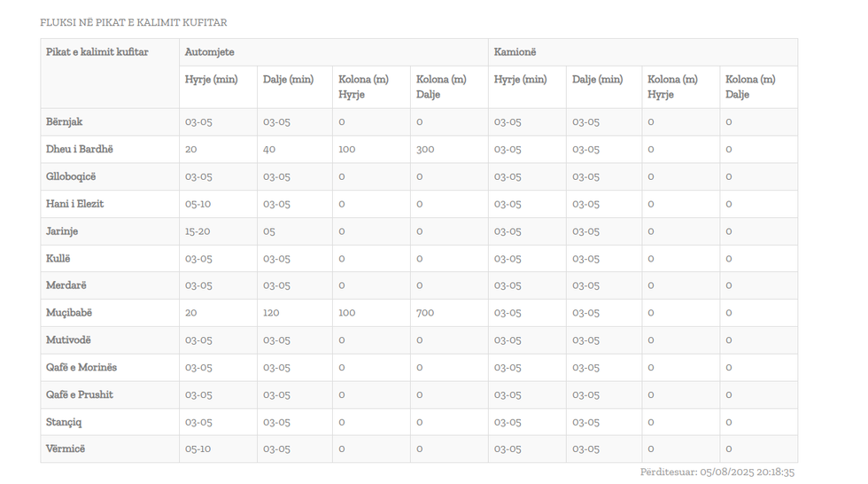The height and width of the screenshot is (484, 868).
Task: Click the 15-20 entry time for Jarinje
Action: tap(198, 231)
